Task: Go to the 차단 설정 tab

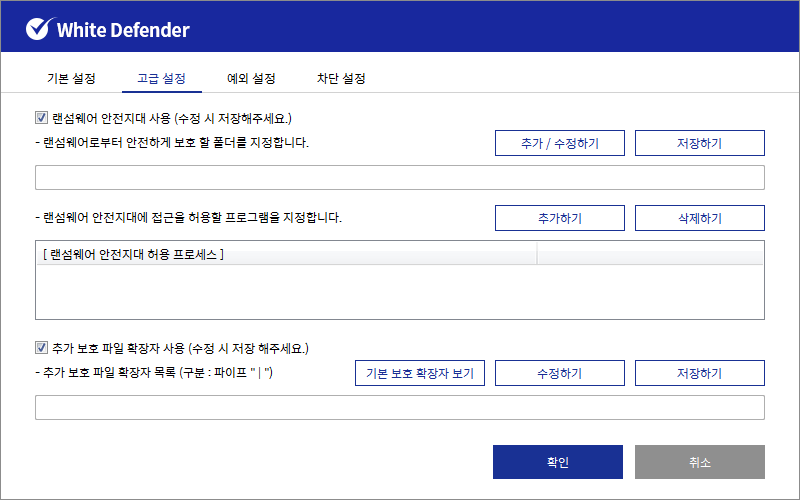Action: [341, 78]
